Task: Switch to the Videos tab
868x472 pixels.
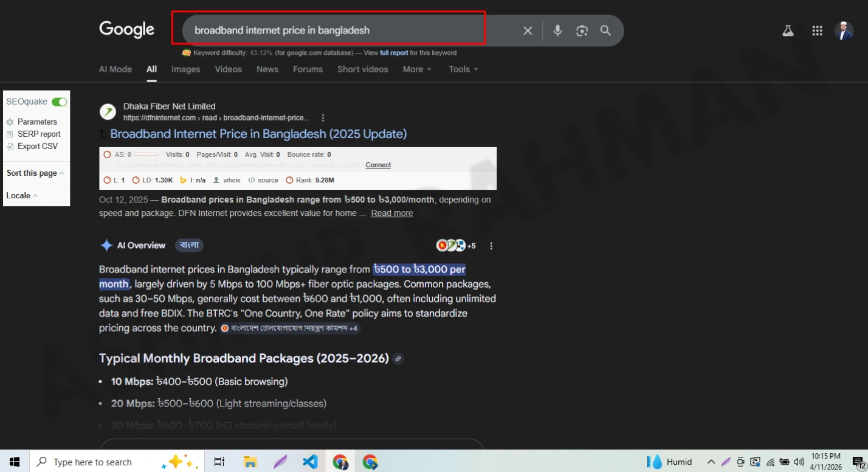Action: pyautogui.click(x=229, y=69)
